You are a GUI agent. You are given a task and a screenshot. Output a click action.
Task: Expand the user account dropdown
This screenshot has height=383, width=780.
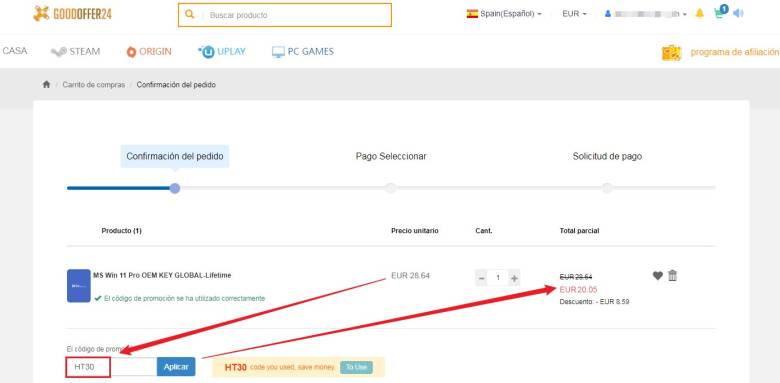click(646, 14)
